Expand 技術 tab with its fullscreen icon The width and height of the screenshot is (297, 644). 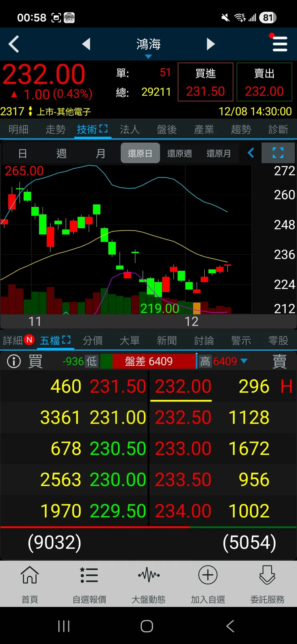point(104,129)
